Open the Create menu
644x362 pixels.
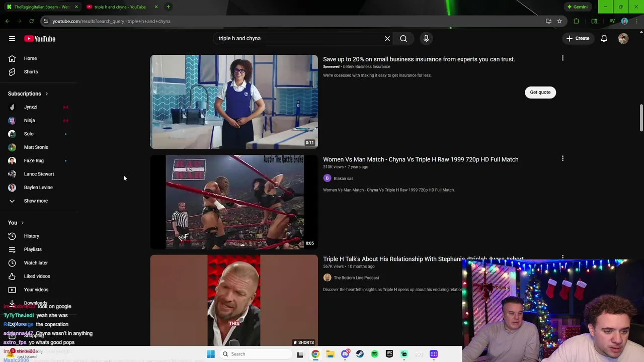(578, 38)
